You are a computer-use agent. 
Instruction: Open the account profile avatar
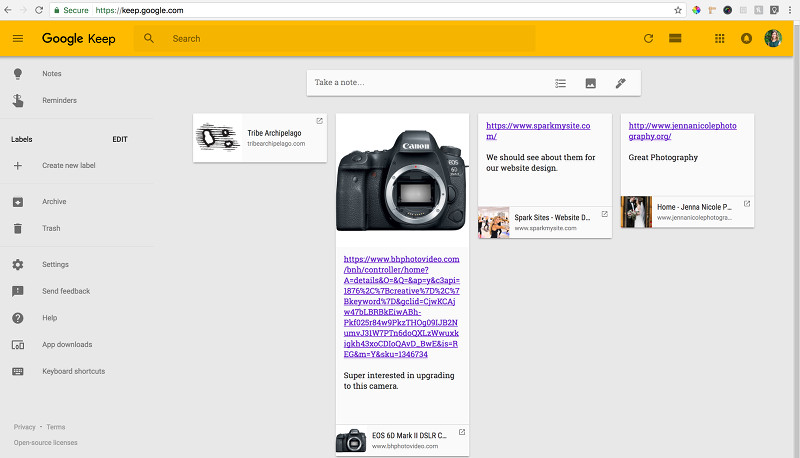(x=773, y=38)
